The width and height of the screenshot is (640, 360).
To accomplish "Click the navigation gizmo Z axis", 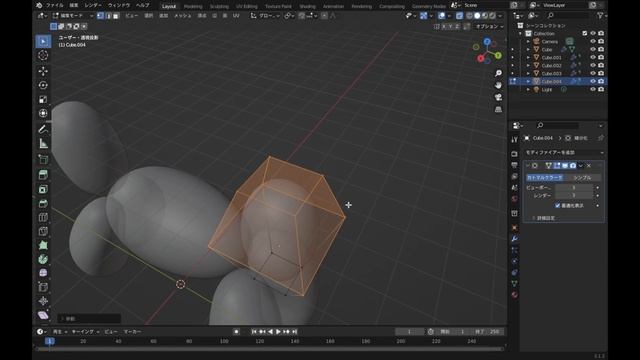I will [487, 42].
